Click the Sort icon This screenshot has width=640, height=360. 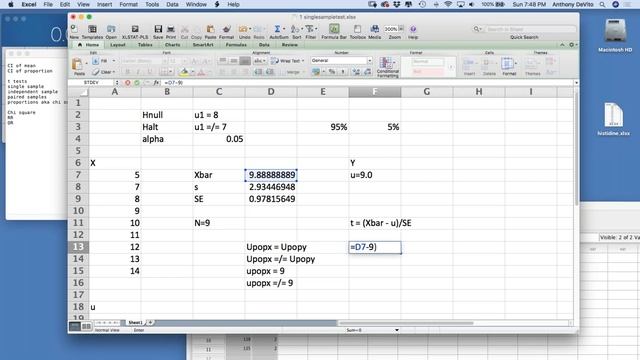295,29
